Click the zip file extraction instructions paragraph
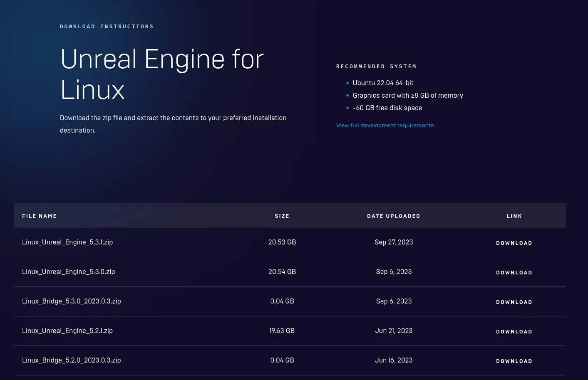The image size is (588, 380). click(173, 124)
